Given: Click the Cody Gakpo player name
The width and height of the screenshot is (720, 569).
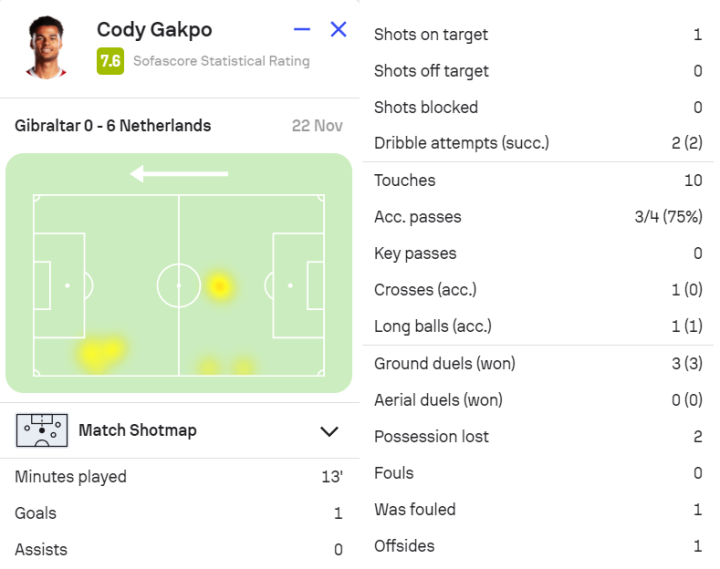Looking at the screenshot, I should point(154,30).
